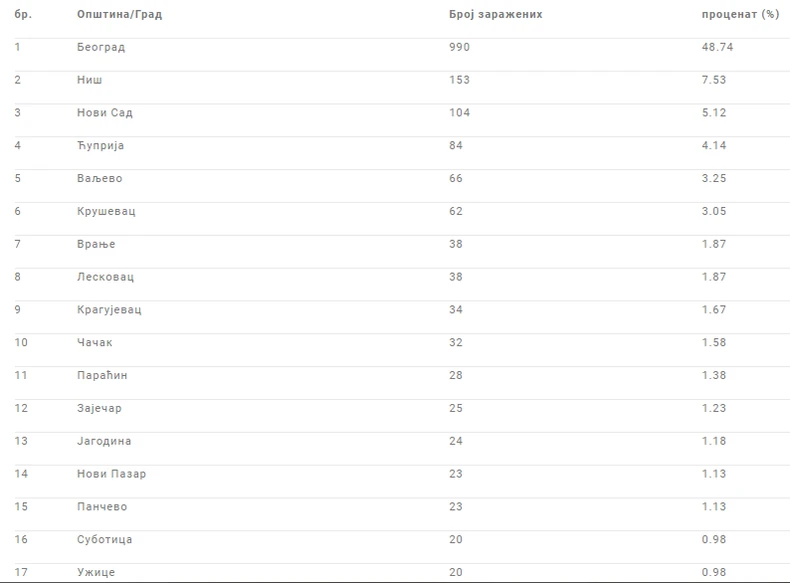Select the Ваљево row name
790x583 pixels.
100,179
